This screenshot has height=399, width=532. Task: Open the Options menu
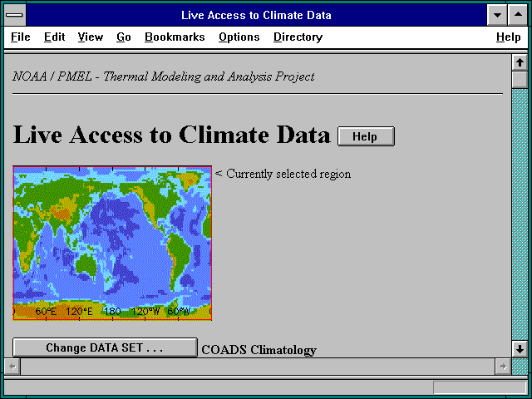pyautogui.click(x=239, y=37)
